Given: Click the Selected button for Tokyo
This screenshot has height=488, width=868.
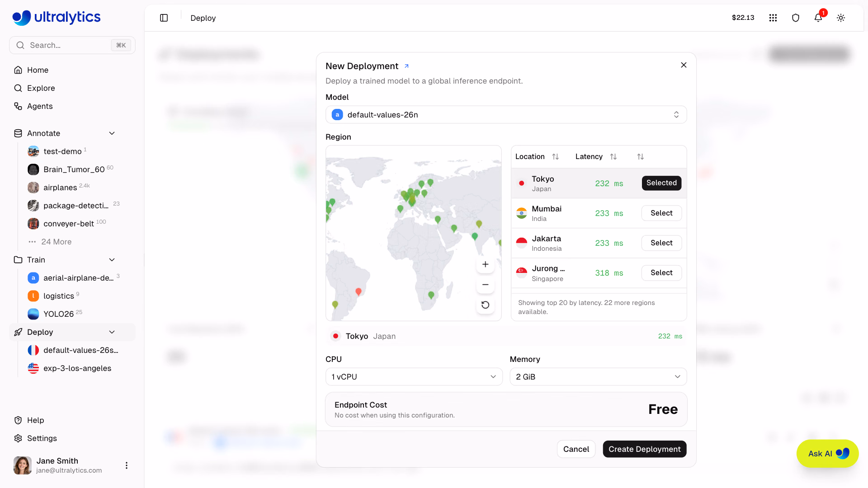Looking at the screenshot, I should [661, 183].
